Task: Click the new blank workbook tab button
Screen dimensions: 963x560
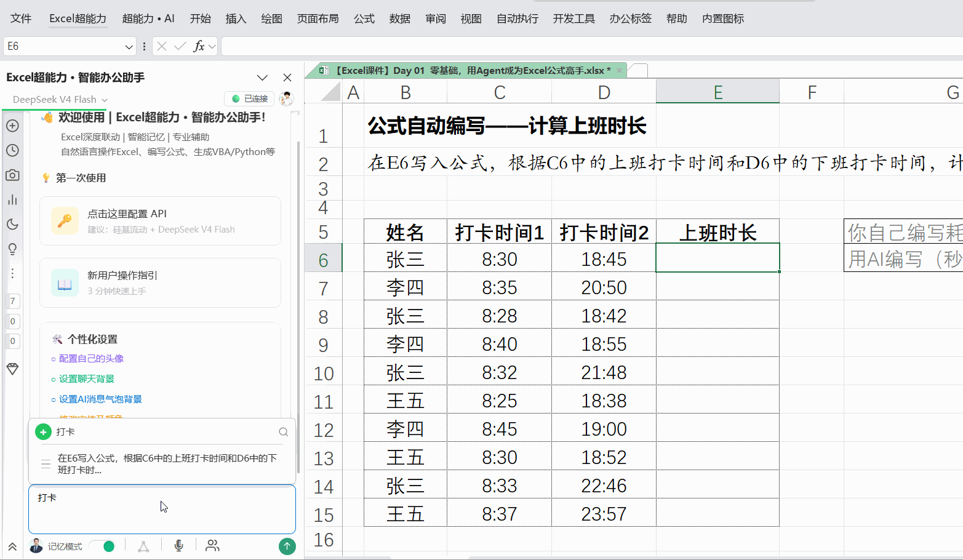Action: (638, 71)
